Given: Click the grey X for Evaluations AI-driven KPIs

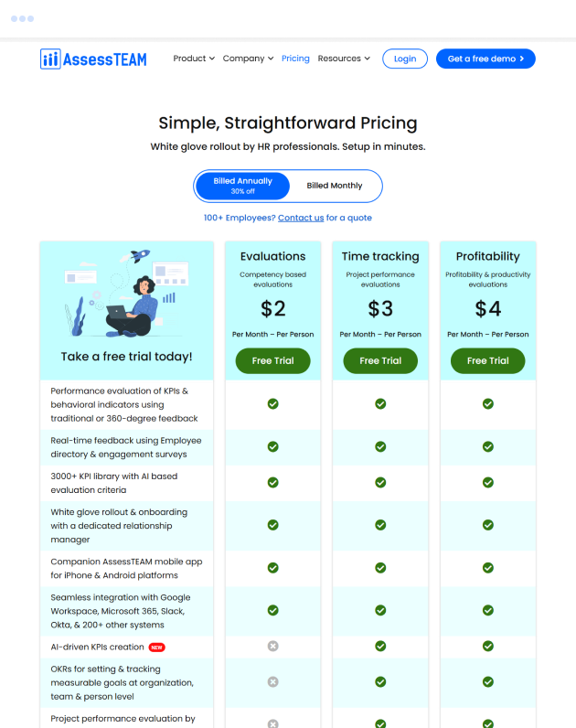Looking at the screenshot, I should [x=272, y=647].
